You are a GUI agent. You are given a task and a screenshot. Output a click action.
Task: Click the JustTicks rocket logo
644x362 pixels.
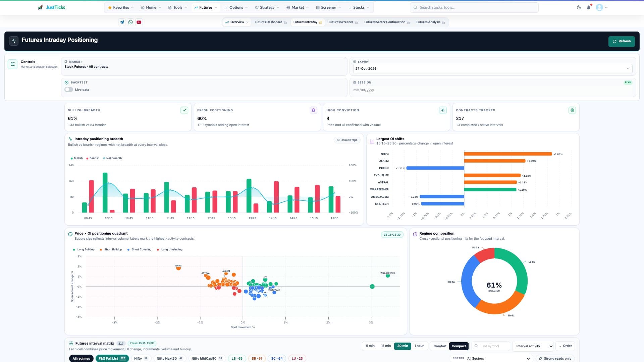[x=41, y=7]
